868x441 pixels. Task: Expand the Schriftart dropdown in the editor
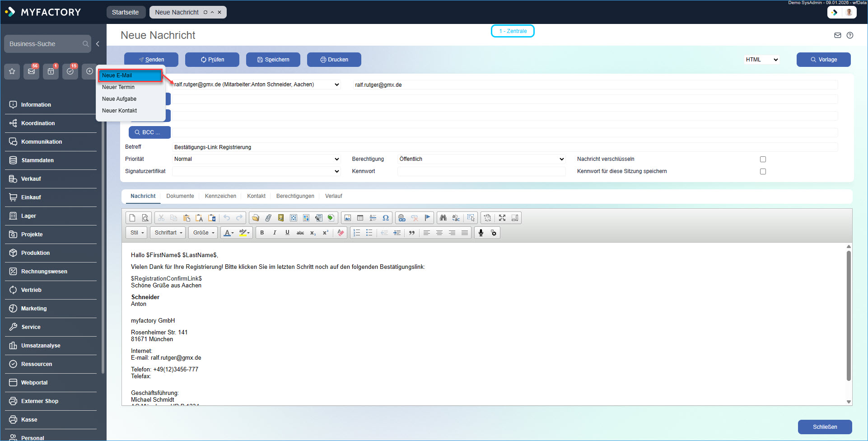pos(168,233)
